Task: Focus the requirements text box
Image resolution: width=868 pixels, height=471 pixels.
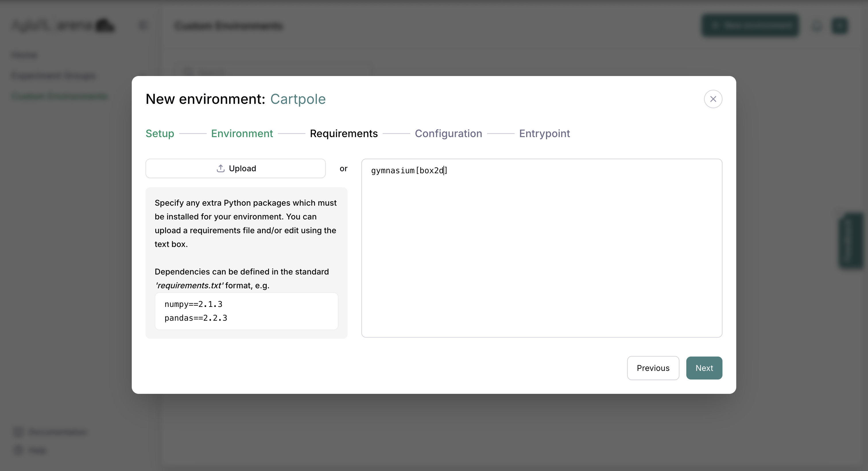Action: pos(541,248)
